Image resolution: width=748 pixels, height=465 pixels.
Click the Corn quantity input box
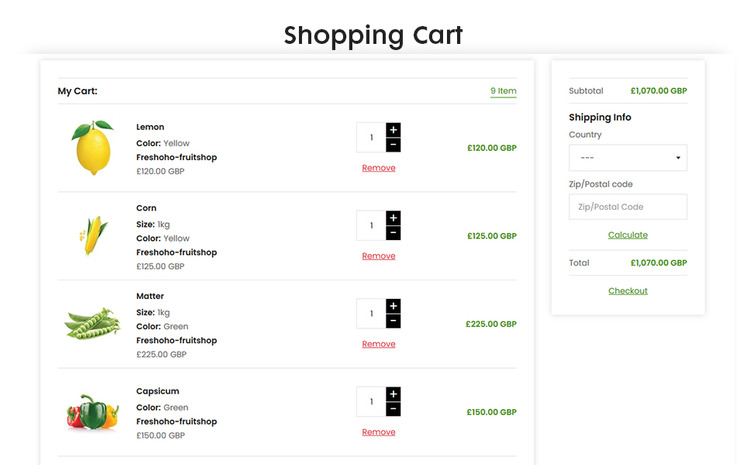(x=371, y=226)
